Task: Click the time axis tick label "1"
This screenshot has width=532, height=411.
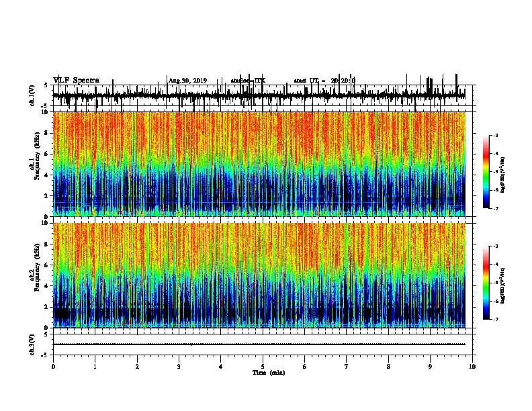Action: (95, 367)
